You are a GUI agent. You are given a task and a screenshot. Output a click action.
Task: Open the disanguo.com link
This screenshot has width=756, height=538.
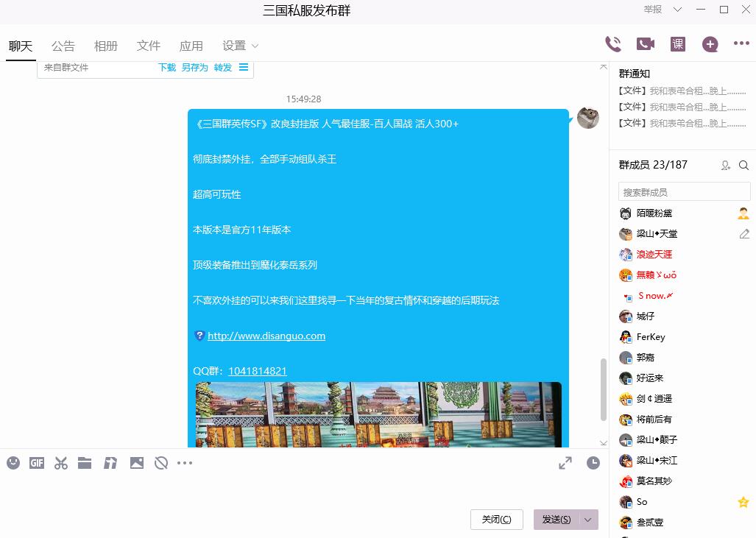(266, 336)
